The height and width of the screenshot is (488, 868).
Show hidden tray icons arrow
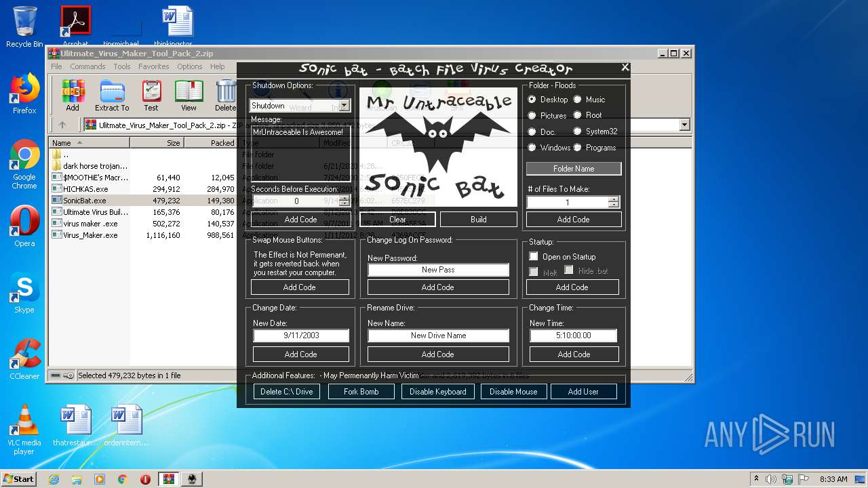click(756, 479)
